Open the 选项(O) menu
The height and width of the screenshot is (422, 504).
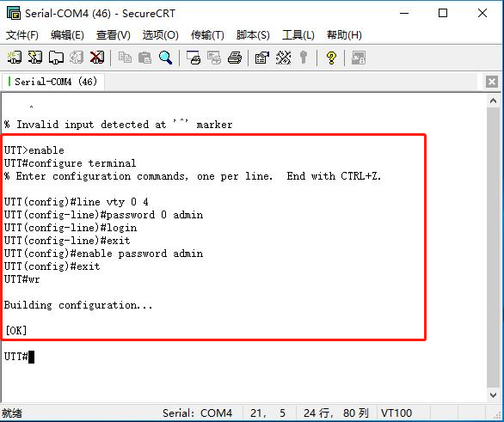point(160,34)
